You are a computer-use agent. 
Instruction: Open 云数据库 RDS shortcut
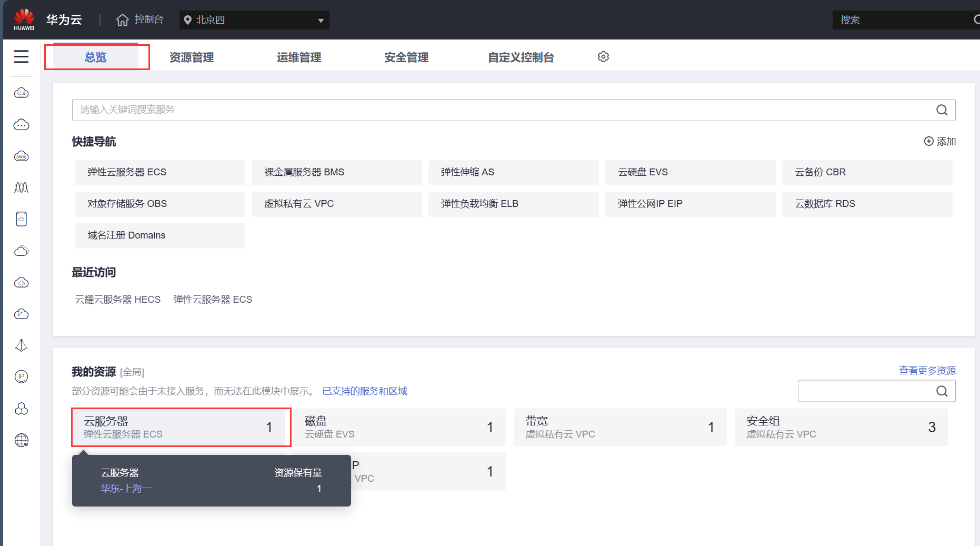pyautogui.click(x=867, y=204)
